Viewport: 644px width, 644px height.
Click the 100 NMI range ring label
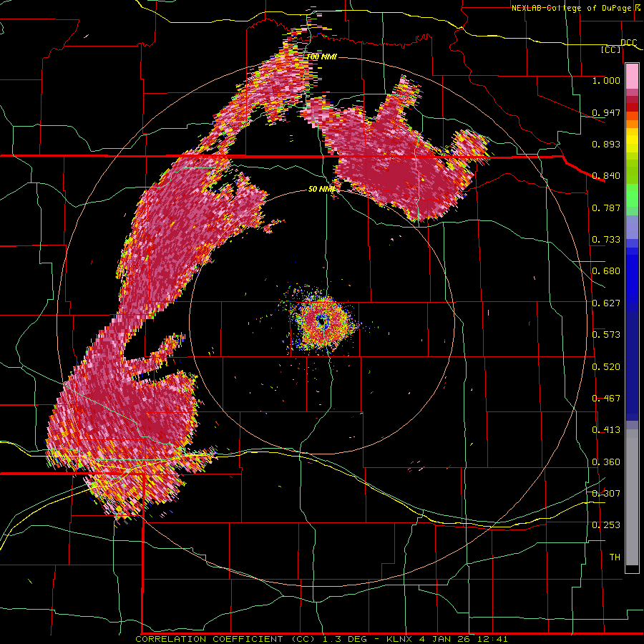(x=321, y=57)
